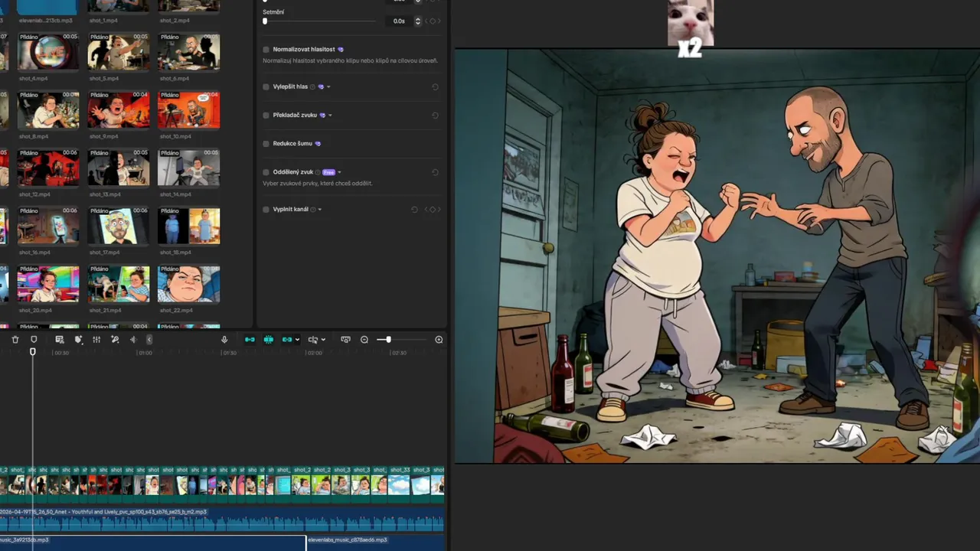Enable the Vyplnit kanál checkbox
Screen dimensions: 980x551
point(266,210)
